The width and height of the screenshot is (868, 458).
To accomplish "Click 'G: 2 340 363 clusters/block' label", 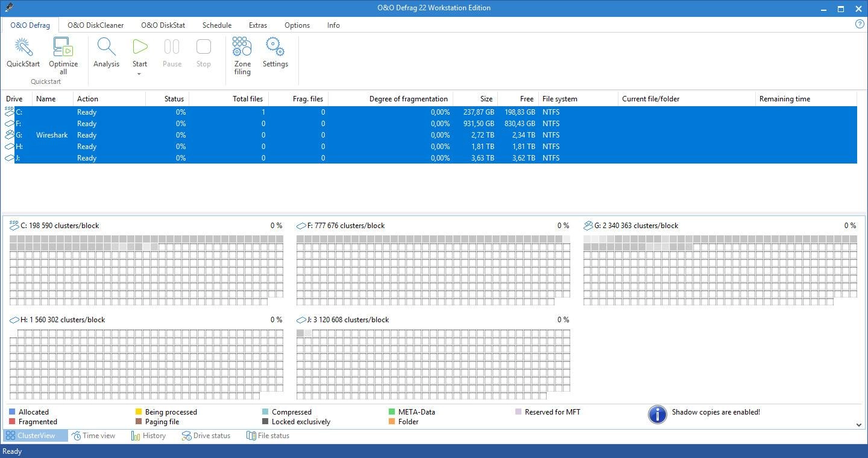I will (636, 226).
